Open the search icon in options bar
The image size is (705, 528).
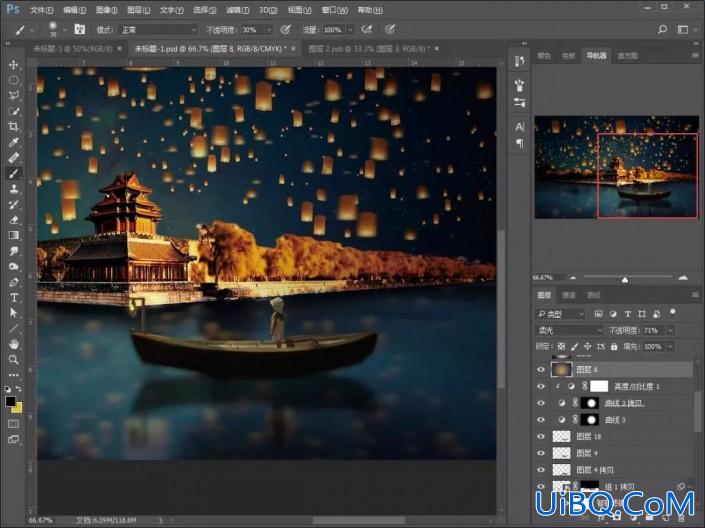(x=662, y=30)
